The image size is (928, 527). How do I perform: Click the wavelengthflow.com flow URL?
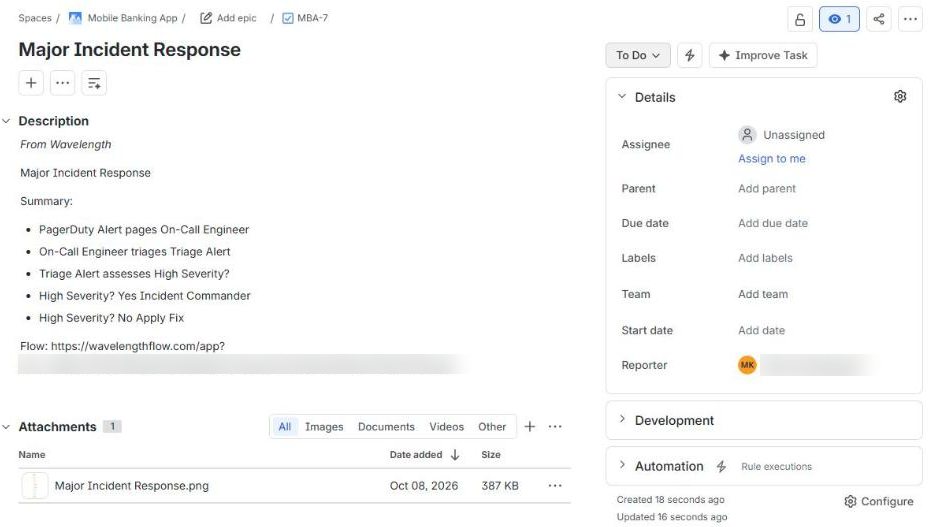point(137,346)
